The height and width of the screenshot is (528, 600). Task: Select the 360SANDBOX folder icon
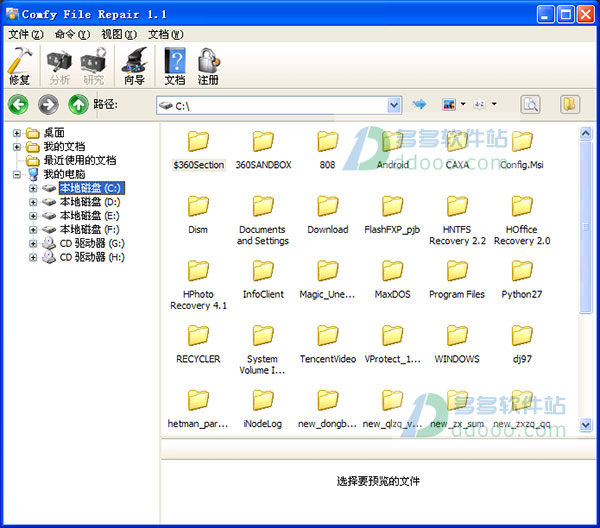[x=263, y=141]
